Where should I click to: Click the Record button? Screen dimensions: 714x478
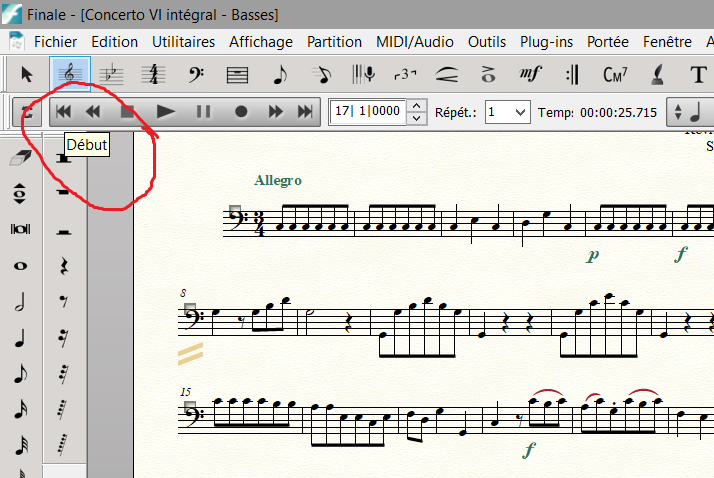(240, 112)
